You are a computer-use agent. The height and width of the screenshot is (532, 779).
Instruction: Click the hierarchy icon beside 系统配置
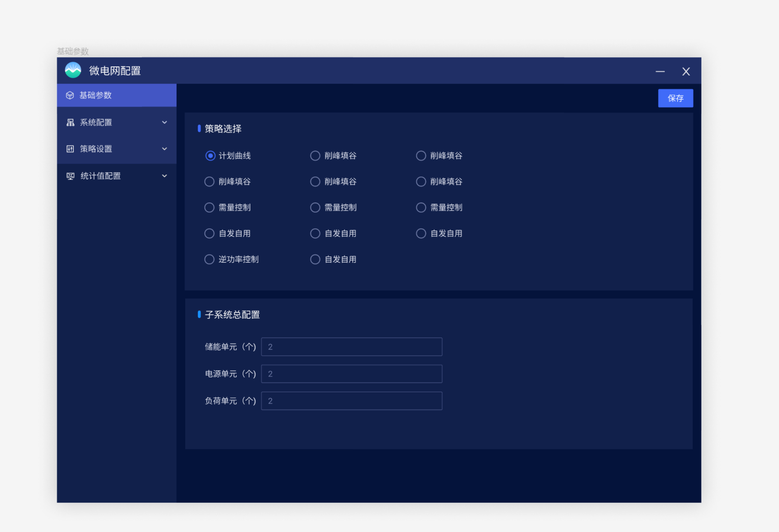click(70, 122)
